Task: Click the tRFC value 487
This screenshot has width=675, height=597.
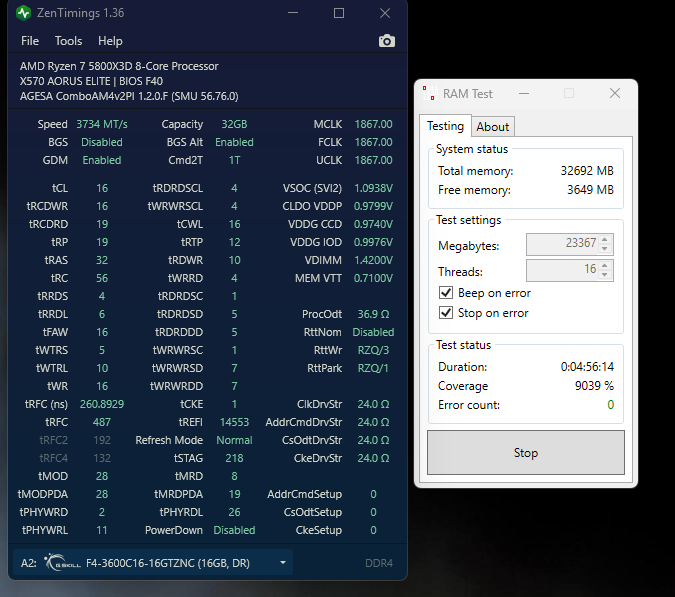Action: (102, 422)
